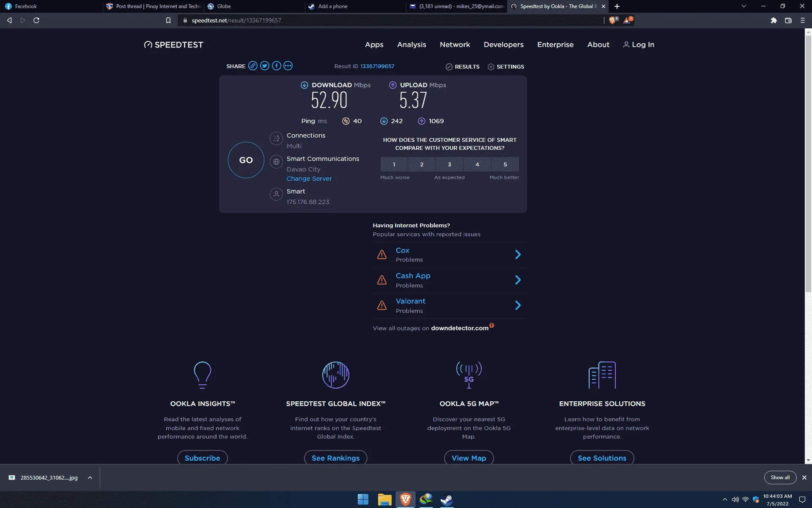The height and width of the screenshot is (508, 812).
Task: Share the result on Twitter
Action: pos(265,66)
